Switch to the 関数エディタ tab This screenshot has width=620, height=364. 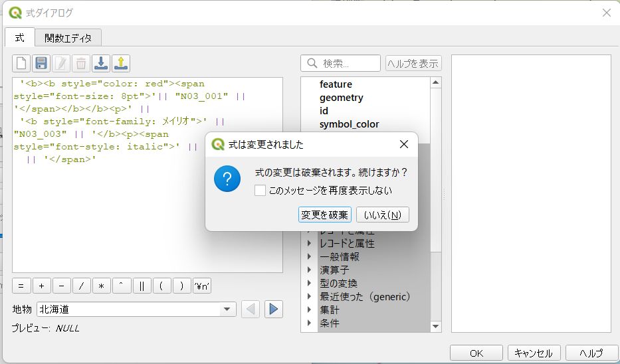coord(68,38)
